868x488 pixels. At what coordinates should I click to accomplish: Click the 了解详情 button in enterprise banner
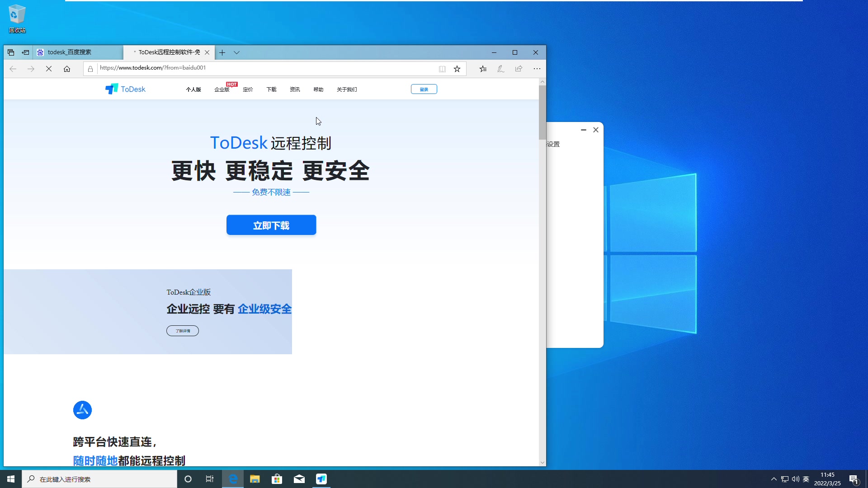click(x=183, y=331)
